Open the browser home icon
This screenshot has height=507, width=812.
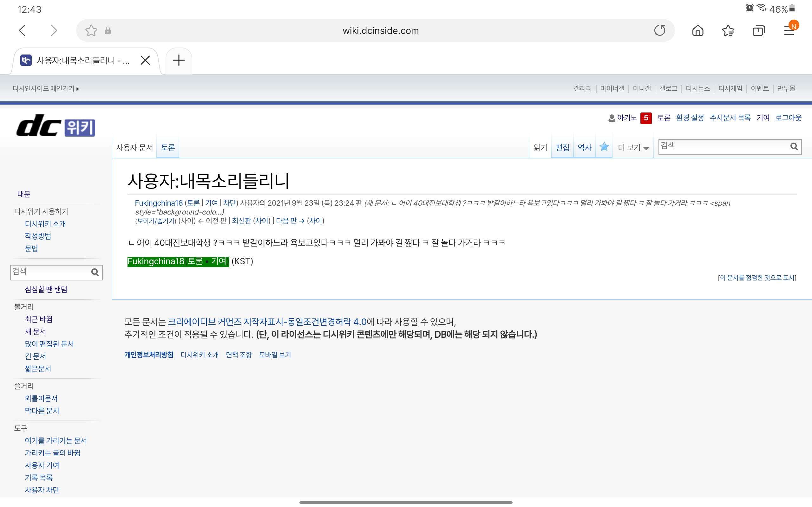pyautogui.click(x=697, y=30)
